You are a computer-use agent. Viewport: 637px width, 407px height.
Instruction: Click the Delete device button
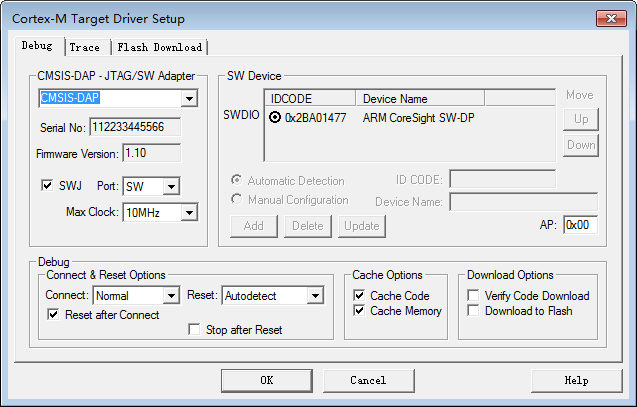308,226
